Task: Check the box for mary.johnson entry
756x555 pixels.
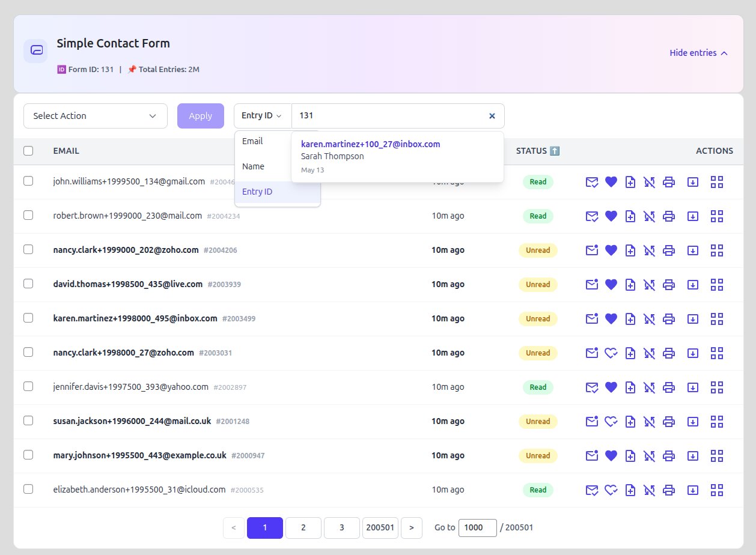Action: click(x=28, y=455)
